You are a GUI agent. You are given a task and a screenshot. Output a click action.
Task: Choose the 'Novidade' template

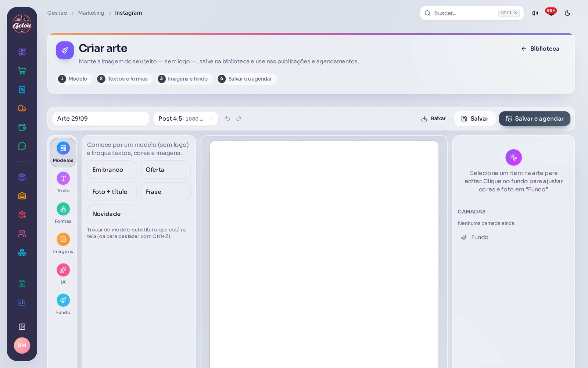point(112,214)
